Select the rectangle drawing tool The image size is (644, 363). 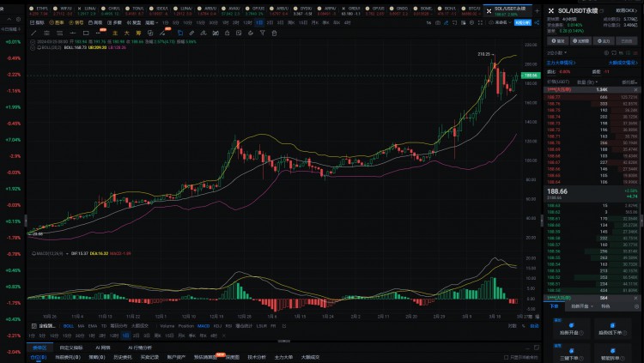tap(86, 33)
